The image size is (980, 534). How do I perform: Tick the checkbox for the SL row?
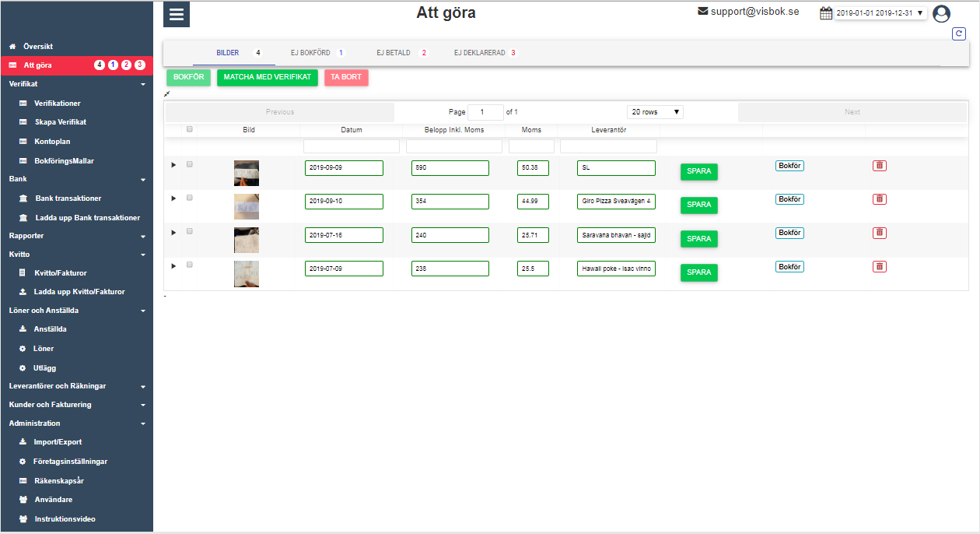[x=190, y=164]
